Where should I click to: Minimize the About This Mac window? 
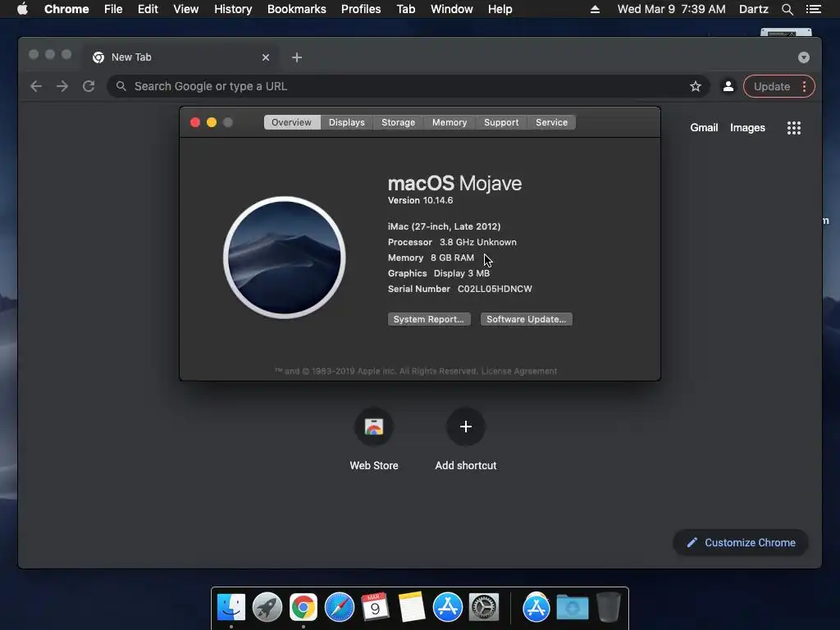pyautogui.click(x=212, y=122)
